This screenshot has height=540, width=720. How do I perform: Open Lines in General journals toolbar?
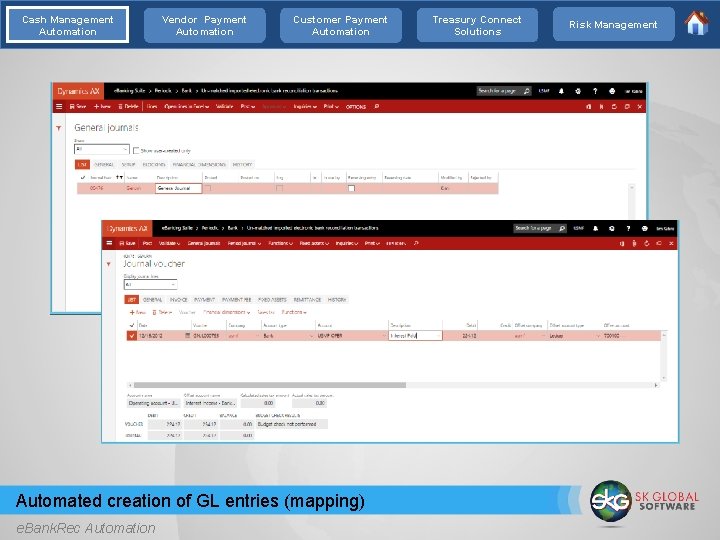click(x=152, y=107)
